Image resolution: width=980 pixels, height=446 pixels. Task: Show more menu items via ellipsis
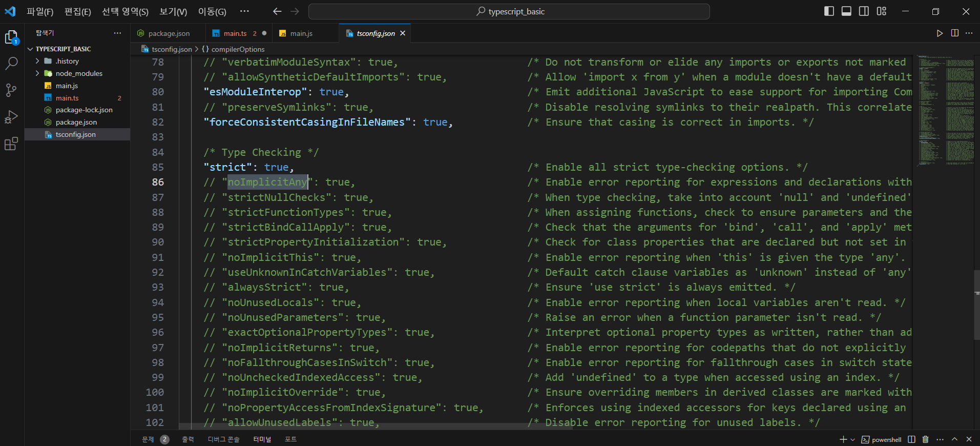pyautogui.click(x=245, y=11)
